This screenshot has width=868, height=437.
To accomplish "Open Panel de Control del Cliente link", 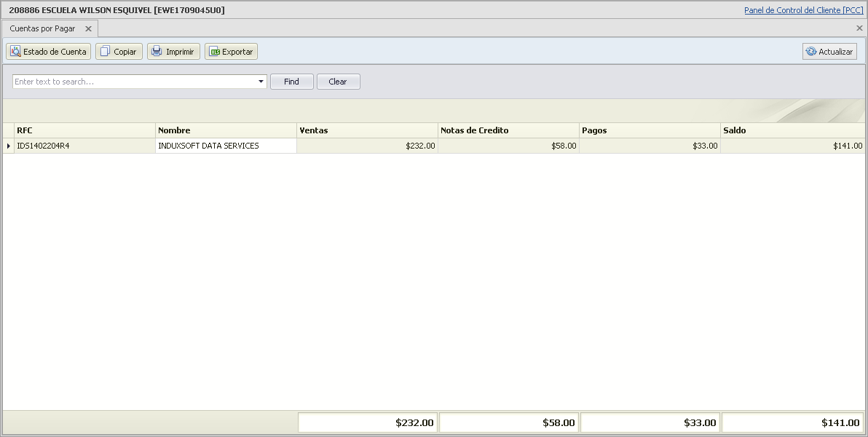I will (803, 10).
